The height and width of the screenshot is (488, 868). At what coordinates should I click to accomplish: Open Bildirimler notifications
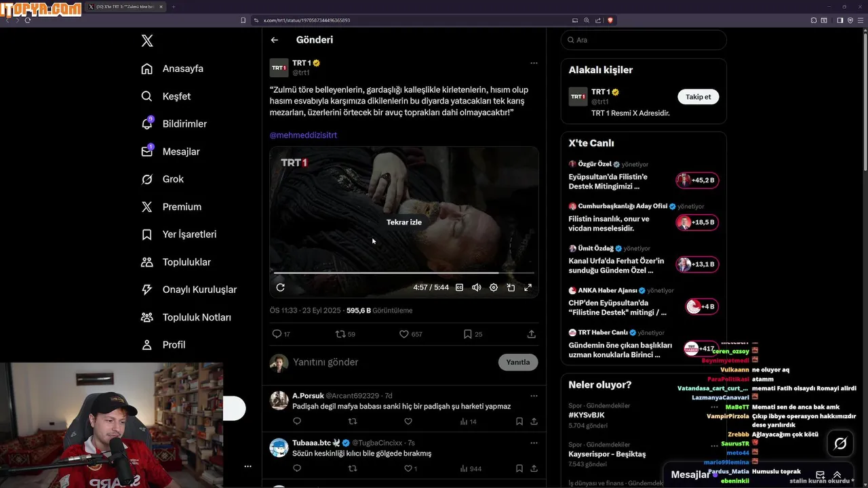(x=174, y=124)
